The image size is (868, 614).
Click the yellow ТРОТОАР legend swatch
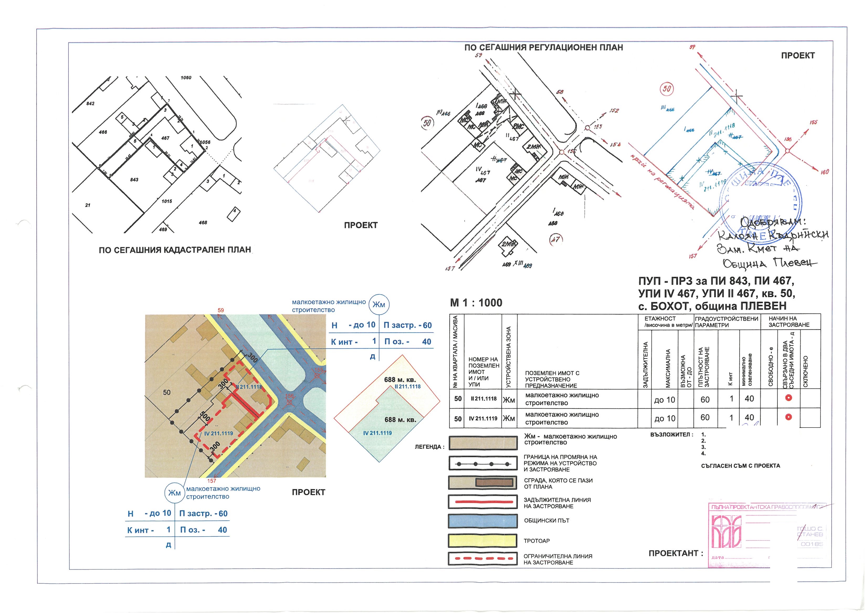point(483,541)
